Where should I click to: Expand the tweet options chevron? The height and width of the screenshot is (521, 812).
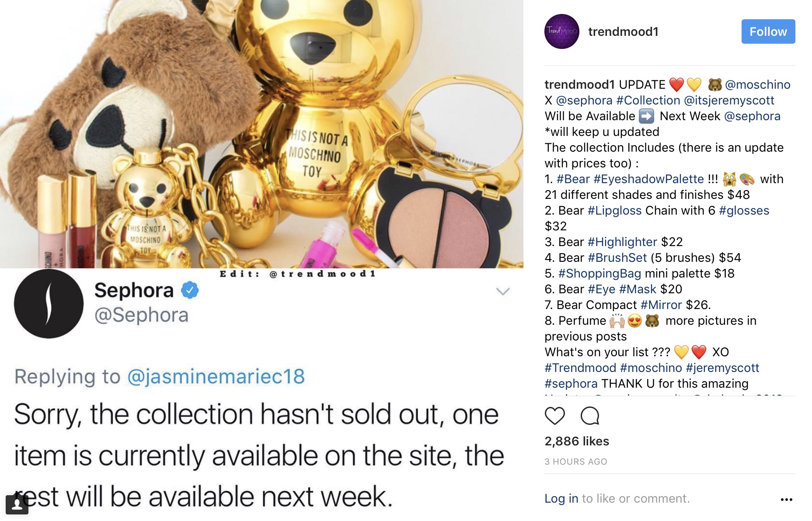point(503,291)
